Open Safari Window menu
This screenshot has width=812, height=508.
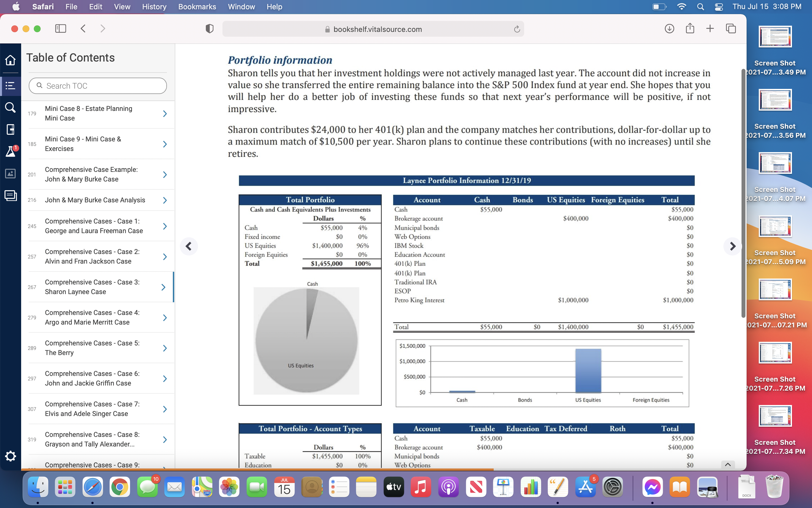pos(241,7)
